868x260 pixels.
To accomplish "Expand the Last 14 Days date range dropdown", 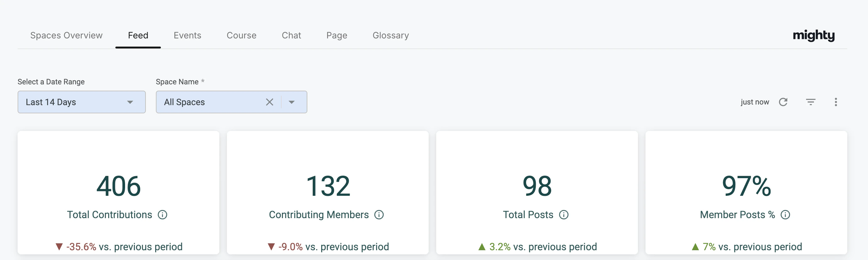I will (x=81, y=102).
